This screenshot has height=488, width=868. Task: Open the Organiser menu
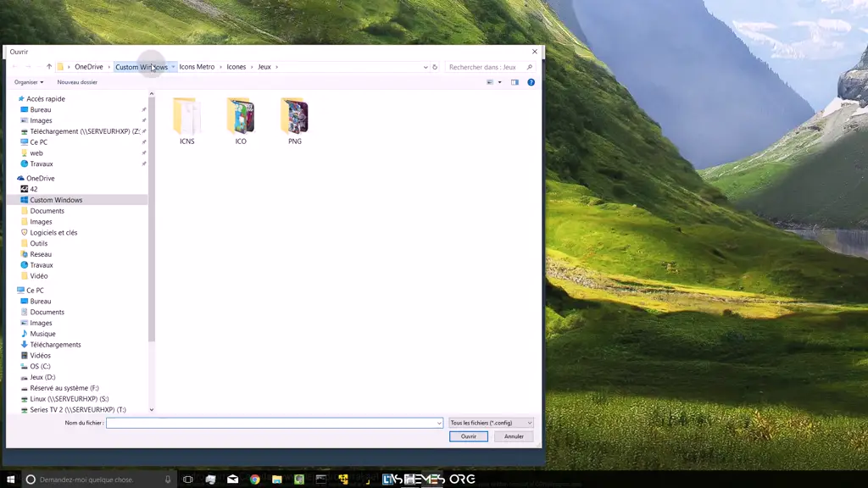pyautogui.click(x=29, y=82)
